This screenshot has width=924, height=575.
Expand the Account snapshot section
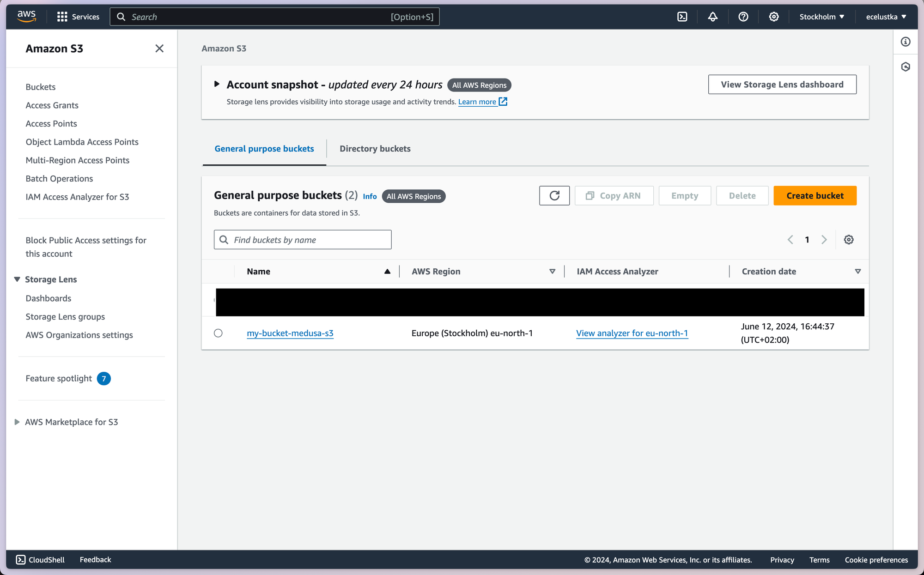[x=217, y=85]
